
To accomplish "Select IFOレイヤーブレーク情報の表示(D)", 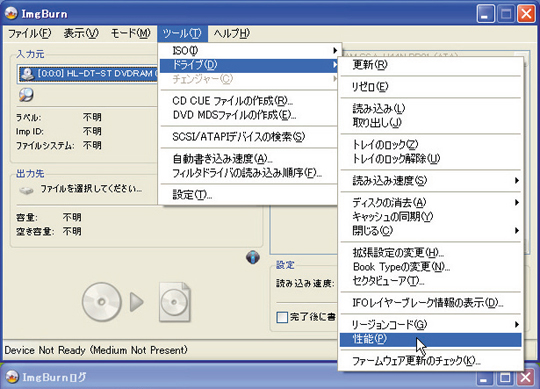I will [430, 303].
